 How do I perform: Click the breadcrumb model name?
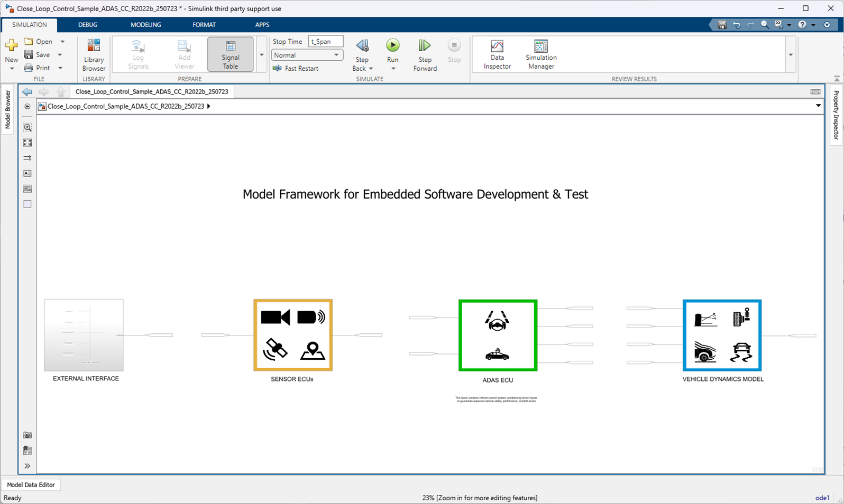click(126, 106)
